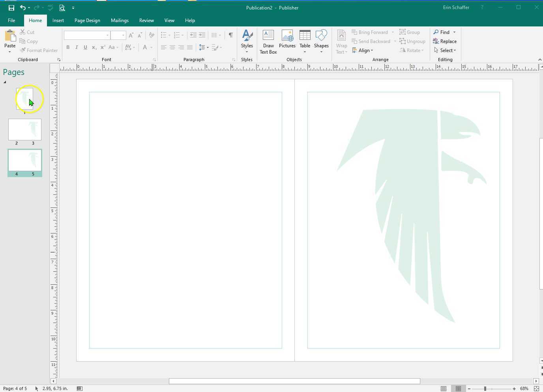The width and height of the screenshot is (543, 392).
Task: Switch to the Page Design tab
Action: click(x=87, y=20)
